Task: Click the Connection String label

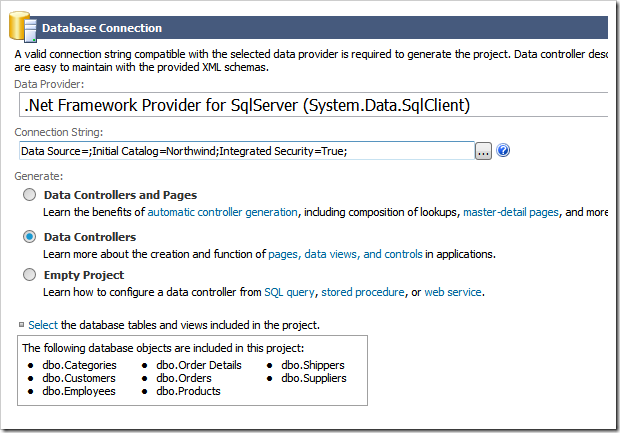Action: coord(59,132)
